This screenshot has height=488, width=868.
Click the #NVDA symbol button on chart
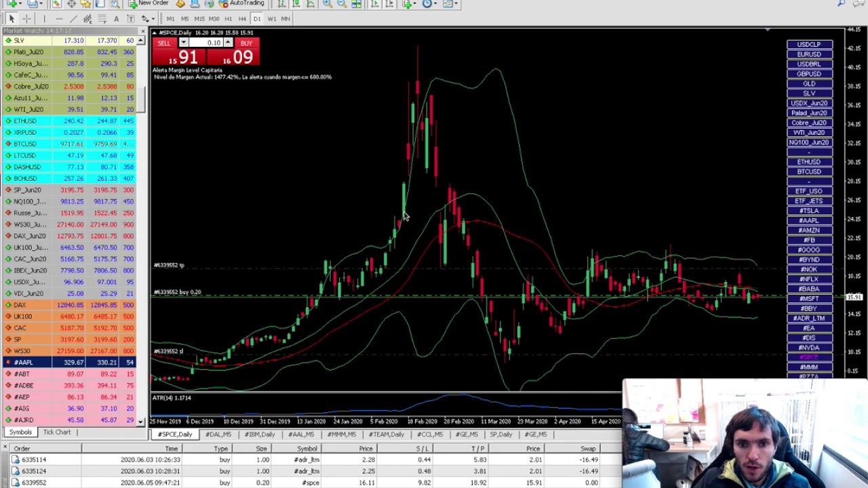(809, 348)
